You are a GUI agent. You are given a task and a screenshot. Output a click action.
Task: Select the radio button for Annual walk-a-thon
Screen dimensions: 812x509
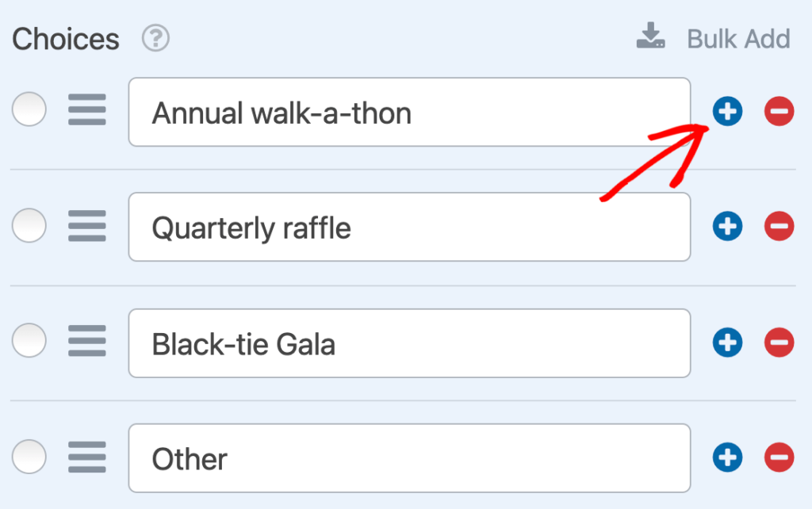(x=29, y=110)
